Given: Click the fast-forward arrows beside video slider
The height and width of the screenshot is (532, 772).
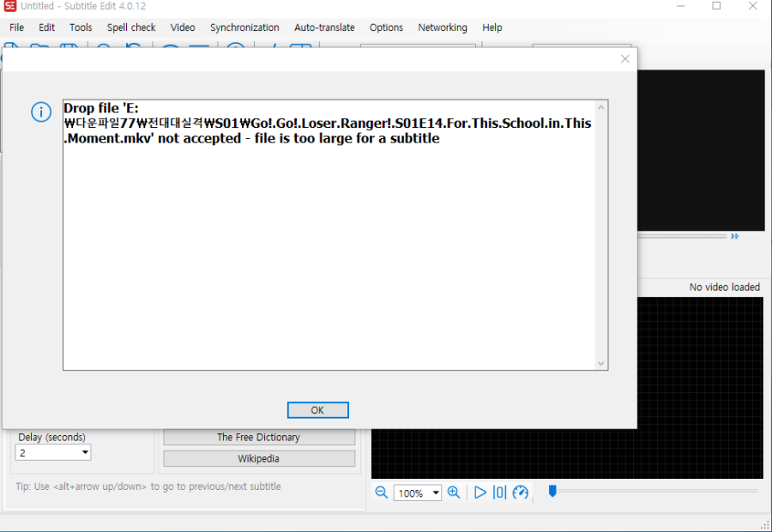Looking at the screenshot, I should pos(735,237).
